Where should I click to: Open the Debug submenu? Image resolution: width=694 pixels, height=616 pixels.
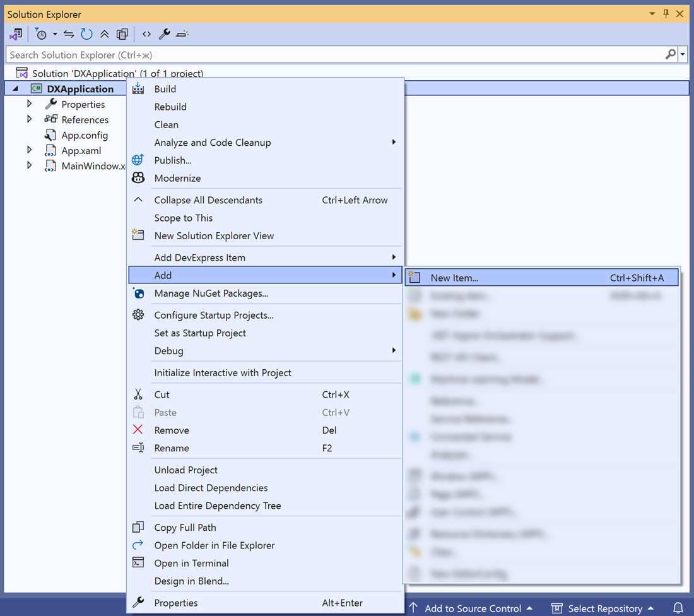266,351
